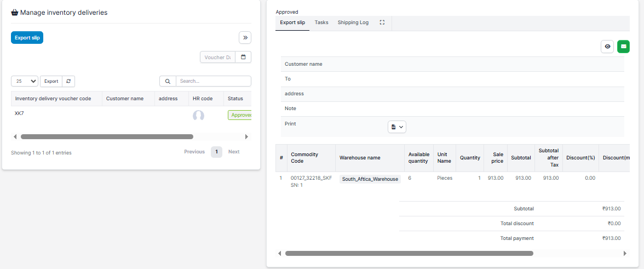This screenshot has width=644, height=269.
Task: Click the refresh table icon
Action: [68, 81]
